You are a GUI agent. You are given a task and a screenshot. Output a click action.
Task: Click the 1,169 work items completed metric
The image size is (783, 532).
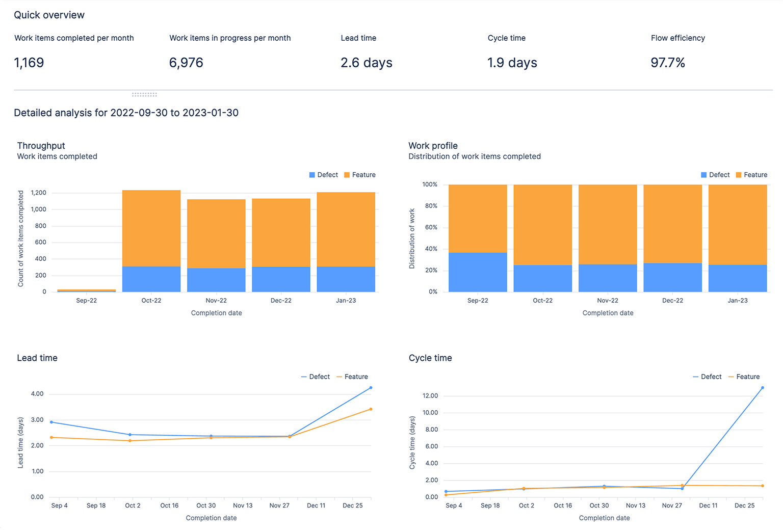click(x=29, y=62)
